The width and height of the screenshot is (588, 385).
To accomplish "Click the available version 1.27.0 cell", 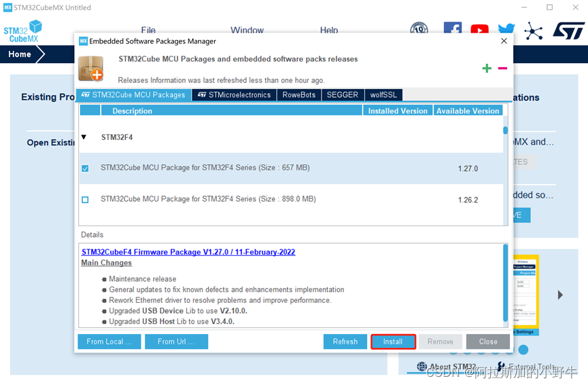I will (468, 168).
